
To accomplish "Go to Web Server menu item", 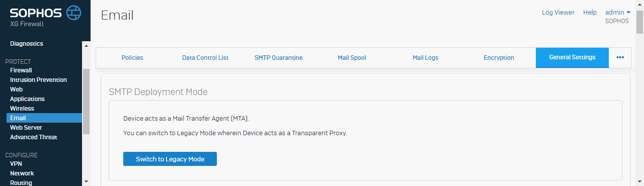I will (x=26, y=128).
